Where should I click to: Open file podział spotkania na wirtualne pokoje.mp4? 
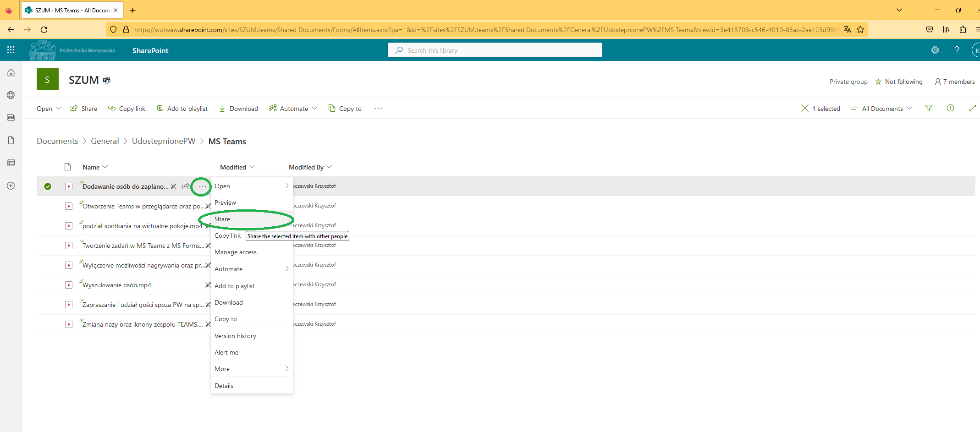coord(142,226)
